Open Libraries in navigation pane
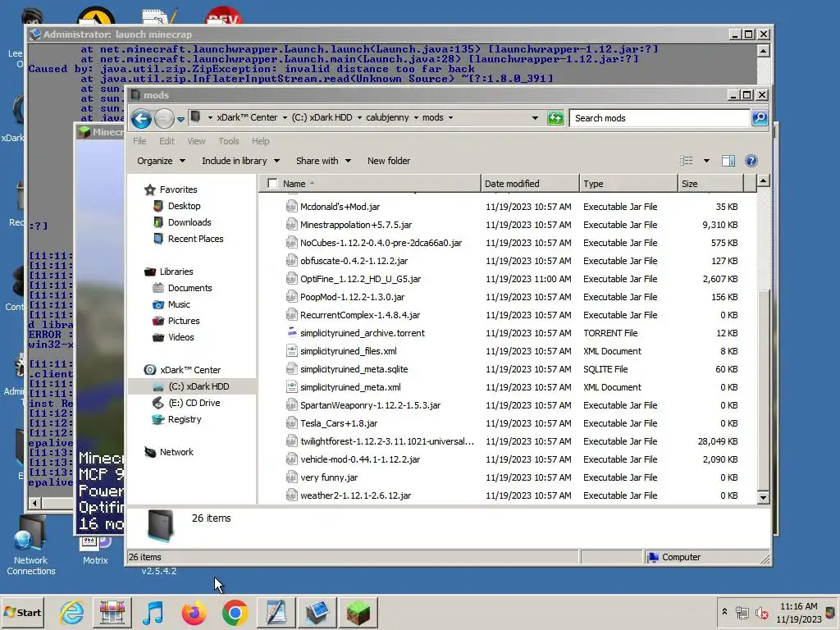This screenshot has width=840, height=630. (176, 272)
